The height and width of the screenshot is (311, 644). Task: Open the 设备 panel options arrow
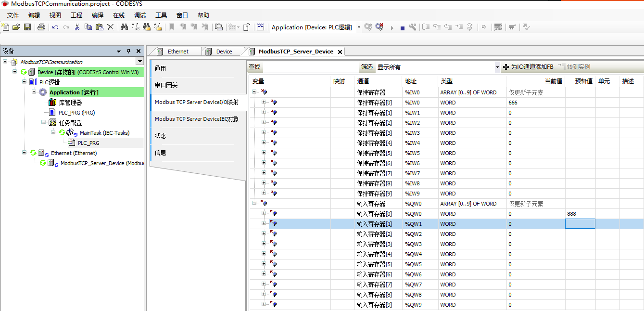pos(119,51)
